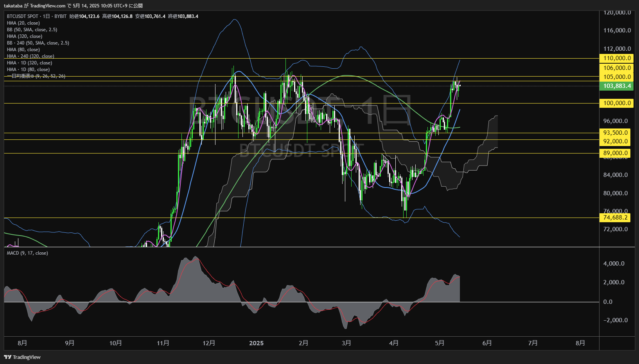
Task: Click 5月 on the time axis
Action: pos(440,343)
